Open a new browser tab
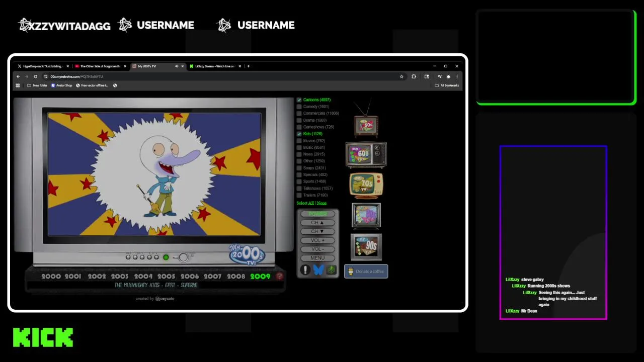The width and height of the screenshot is (644, 362). pyautogui.click(x=249, y=66)
